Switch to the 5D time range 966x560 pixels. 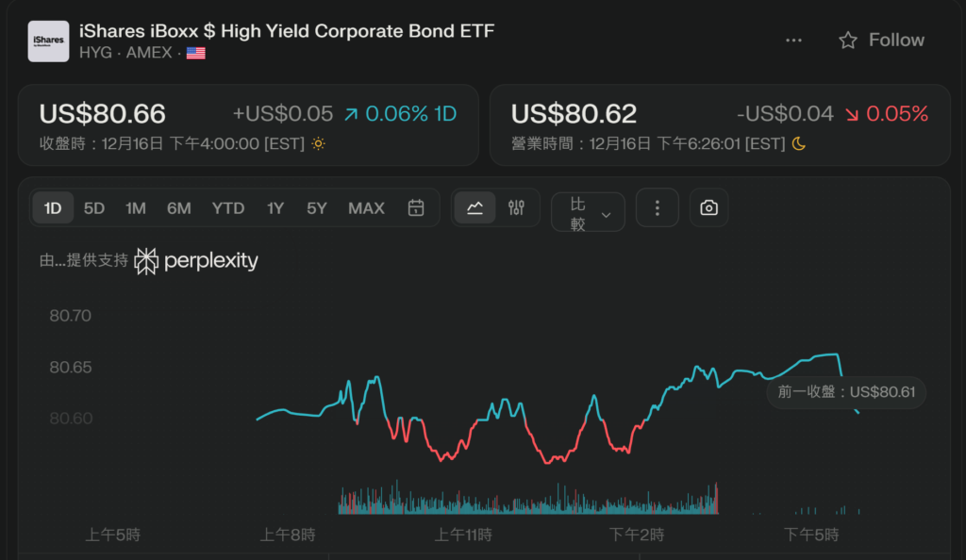point(94,208)
